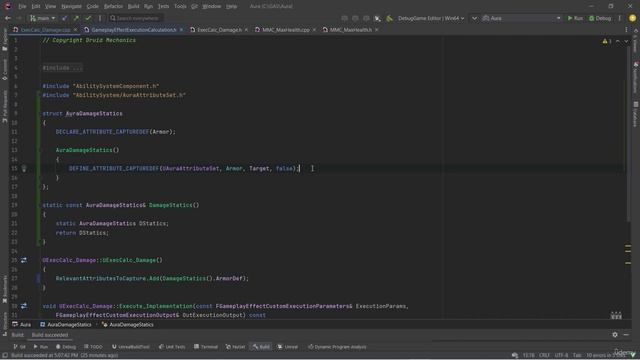640x360 pixels.
Task: Open the Terminal tool window
Action: (x=206, y=347)
